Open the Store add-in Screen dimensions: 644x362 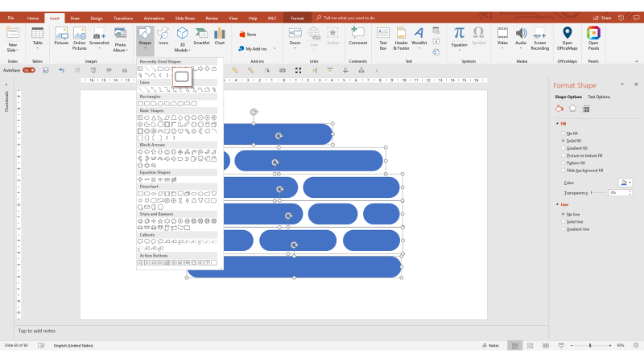248,35
